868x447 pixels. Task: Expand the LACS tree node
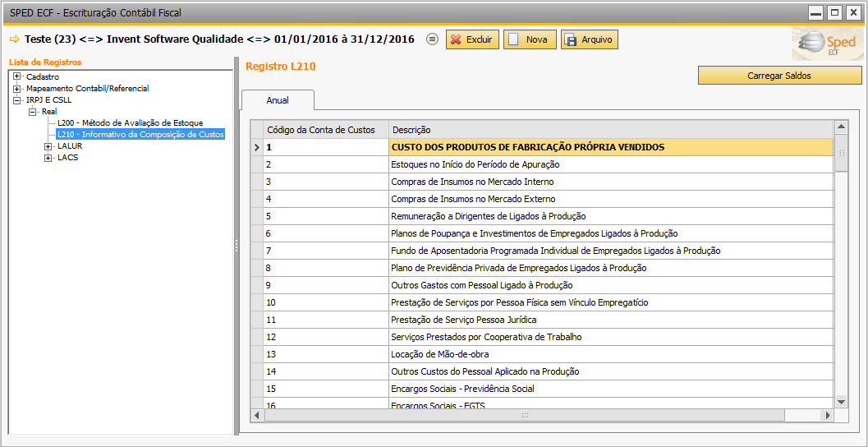[x=48, y=158]
